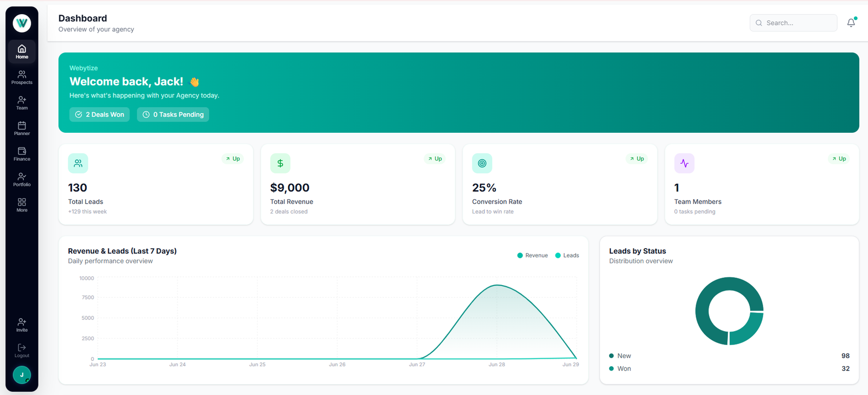Open the Team sidebar section

pos(22,103)
